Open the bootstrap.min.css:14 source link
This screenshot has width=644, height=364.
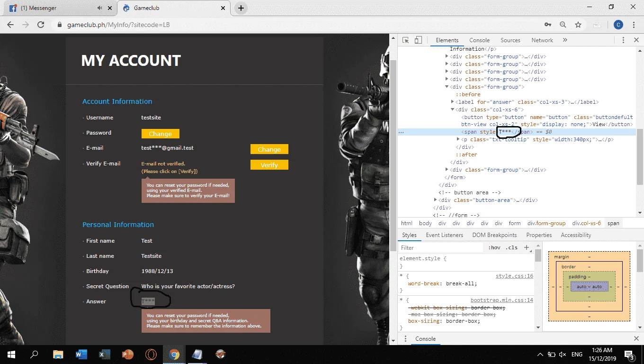[x=502, y=300]
